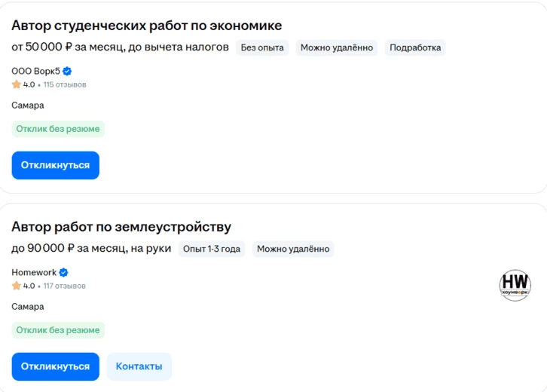Click the verified badge next to ООО Ворк5
This screenshot has height=392, width=547.
pos(67,71)
